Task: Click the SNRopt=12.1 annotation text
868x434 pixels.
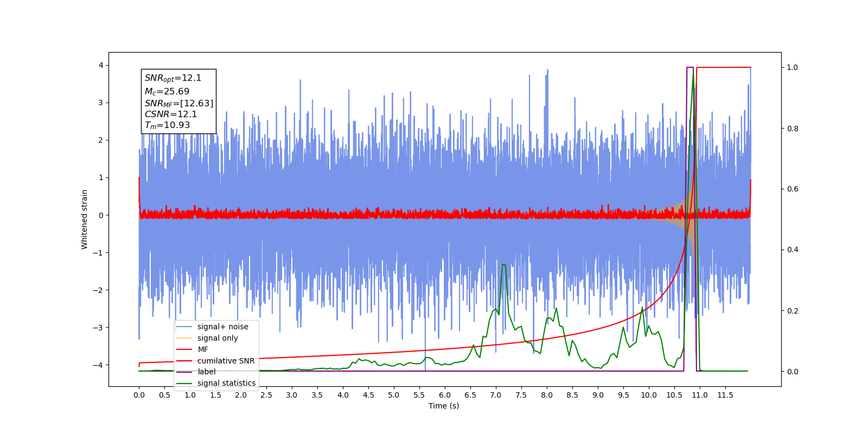Action: [173, 78]
